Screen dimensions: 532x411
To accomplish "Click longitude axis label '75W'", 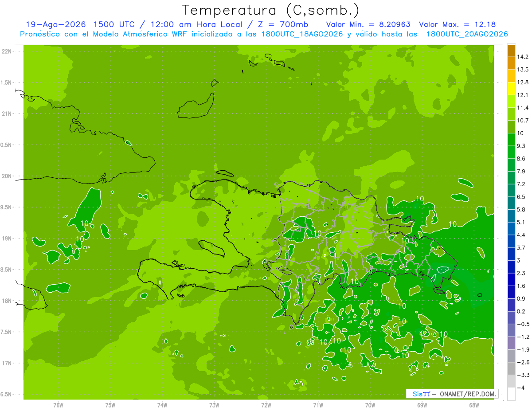I will pyautogui.click(x=110, y=405).
